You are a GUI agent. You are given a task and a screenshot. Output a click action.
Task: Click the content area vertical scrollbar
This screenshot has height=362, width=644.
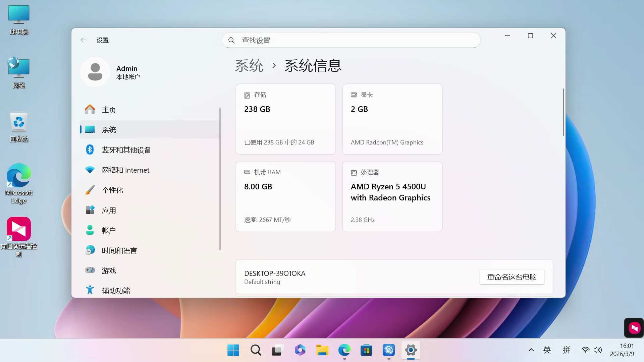click(563, 112)
